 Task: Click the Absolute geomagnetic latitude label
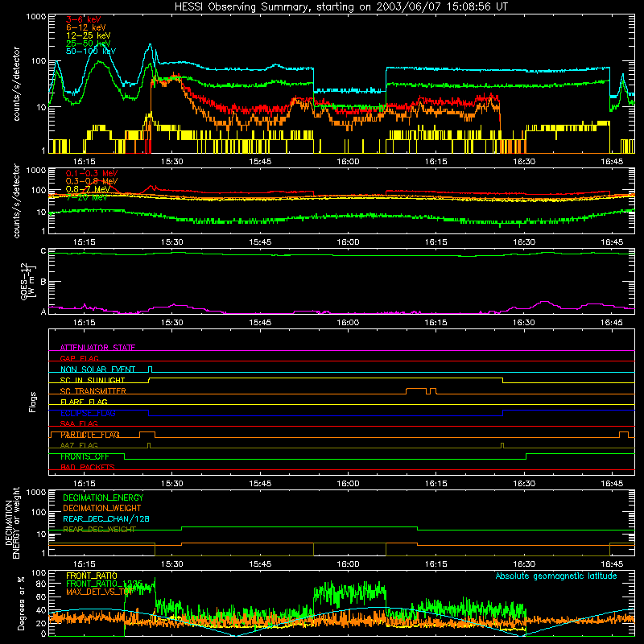pyautogui.click(x=556, y=576)
